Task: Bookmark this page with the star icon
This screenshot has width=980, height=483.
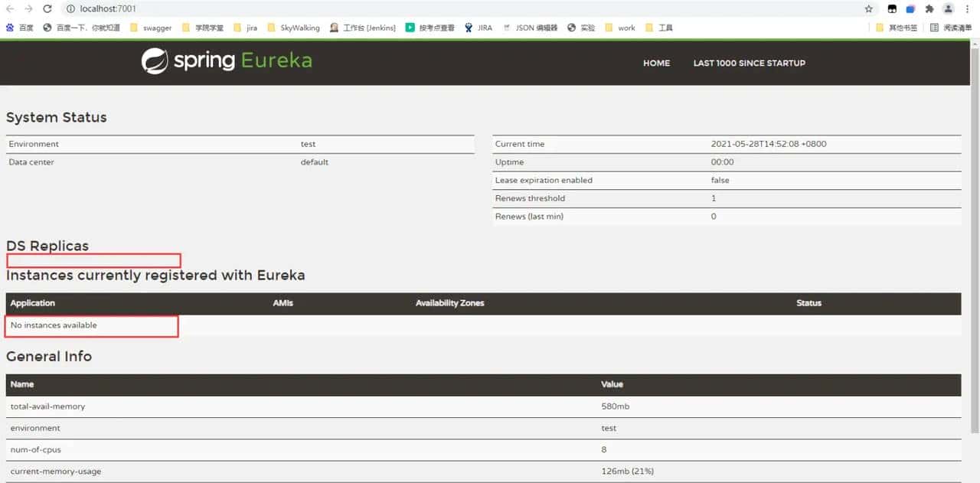Action: (x=868, y=9)
